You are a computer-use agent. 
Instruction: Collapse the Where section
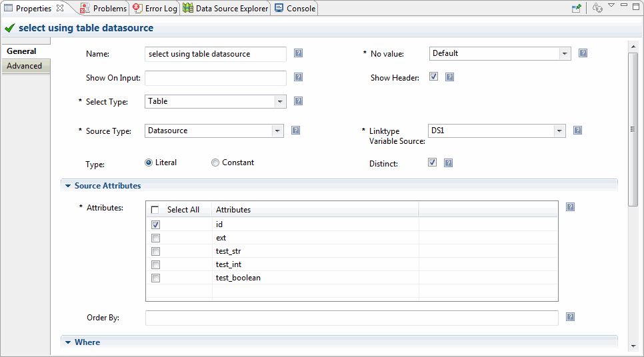click(68, 342)
